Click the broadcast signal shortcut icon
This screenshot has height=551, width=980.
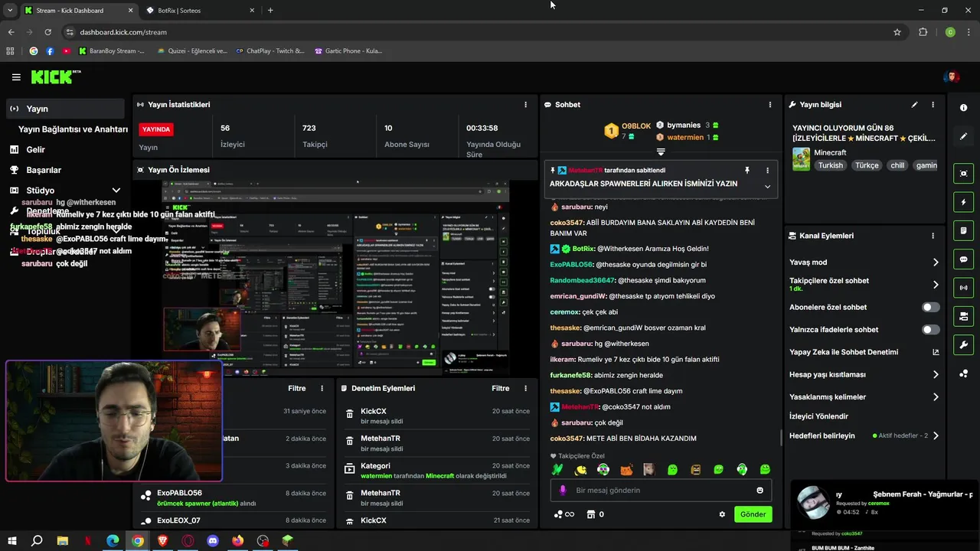point(963,288)
